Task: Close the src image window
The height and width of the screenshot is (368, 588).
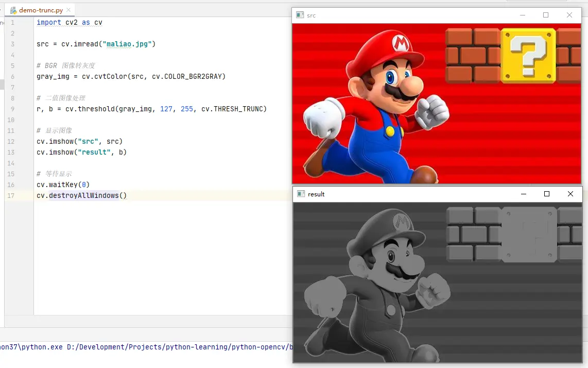Action: (569, 15)
